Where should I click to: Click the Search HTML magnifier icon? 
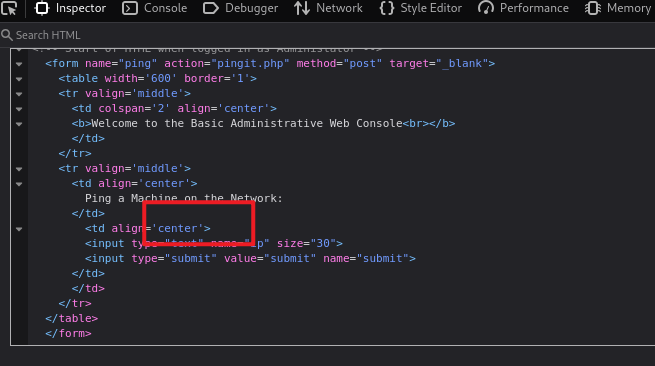[x=7, y=35]
